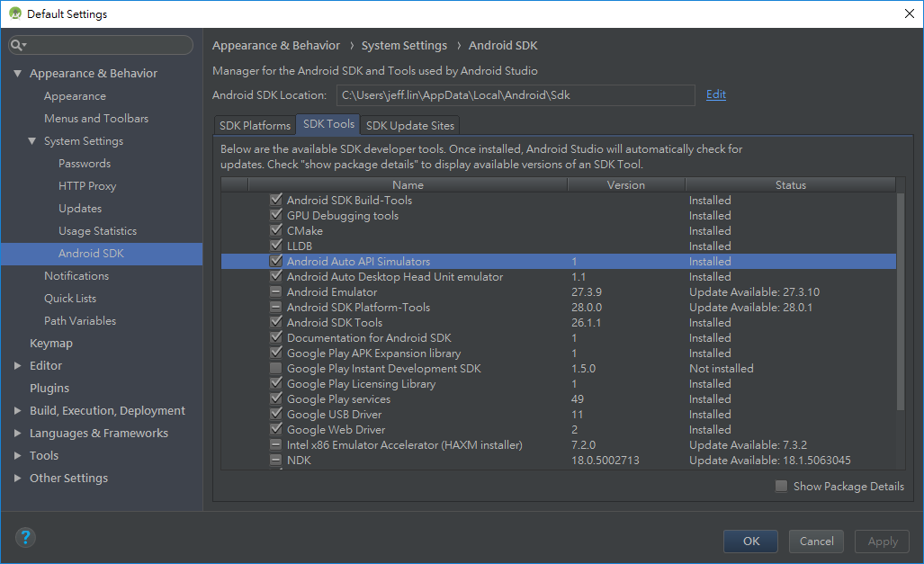
Task: Click the Apply button
Action: pos(882,541)
